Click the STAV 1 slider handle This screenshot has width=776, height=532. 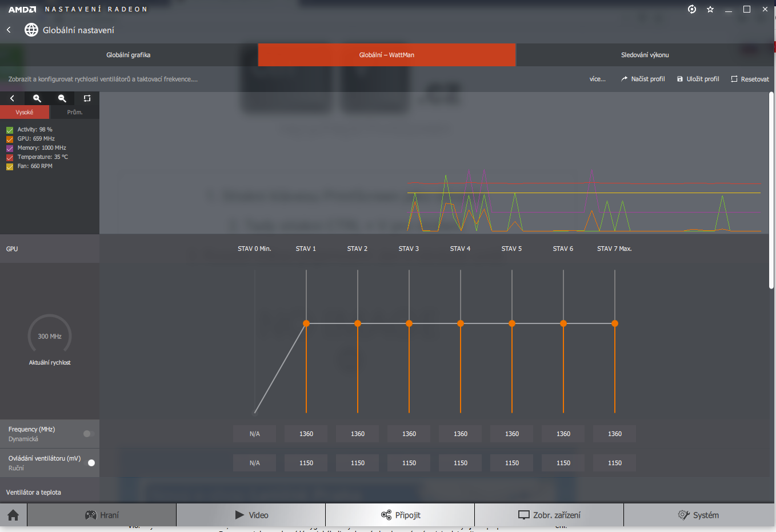[x=306, y=323]
